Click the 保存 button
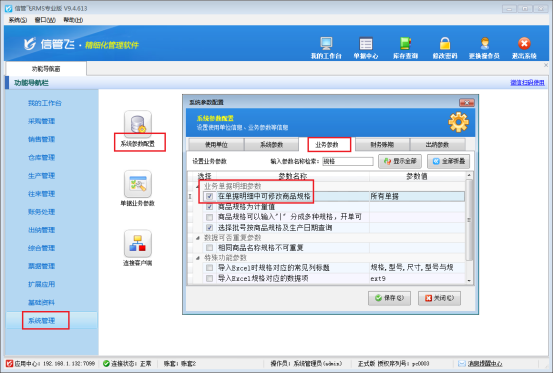 [389, 298]
